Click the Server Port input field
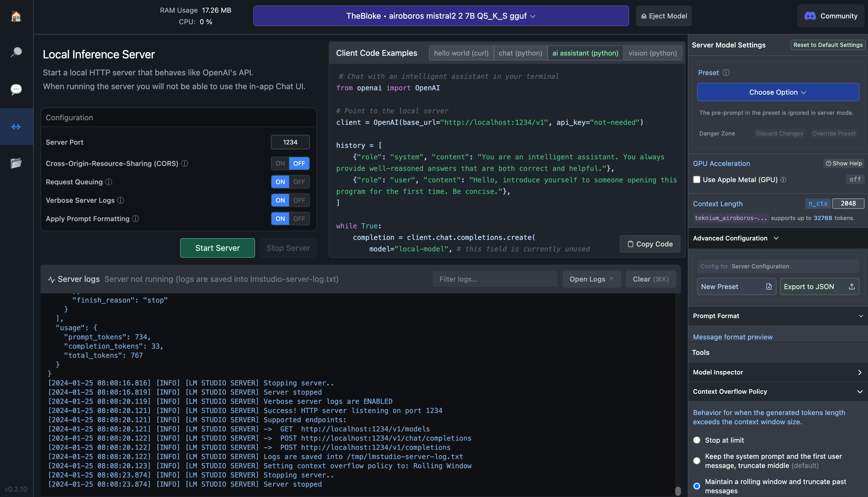This screenshot has height=497, width=868. (290, 142)
